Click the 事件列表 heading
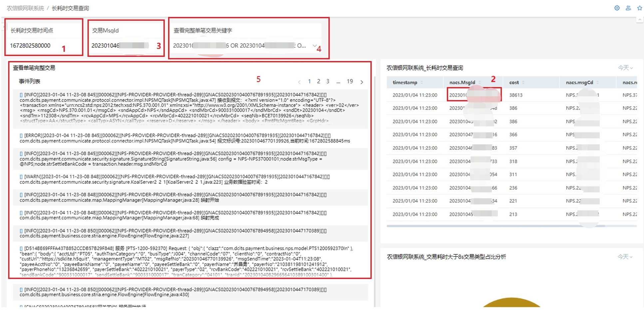Viewport: 644px width, 310px height. (30, 81)
